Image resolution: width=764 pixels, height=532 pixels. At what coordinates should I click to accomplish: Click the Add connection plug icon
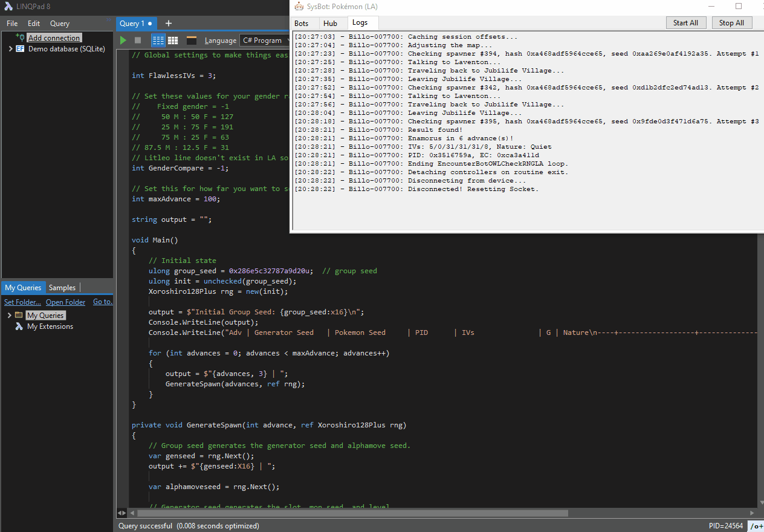[21, 37]
